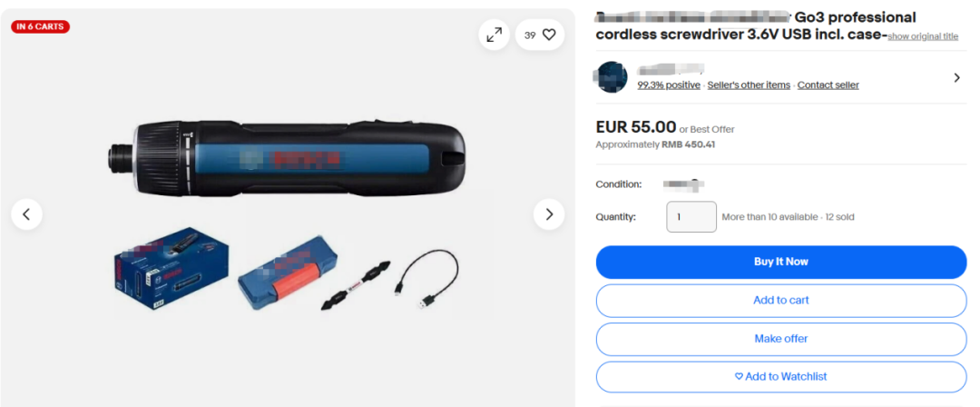Click the Go3 professional screwdriver title

pos(756,26)
